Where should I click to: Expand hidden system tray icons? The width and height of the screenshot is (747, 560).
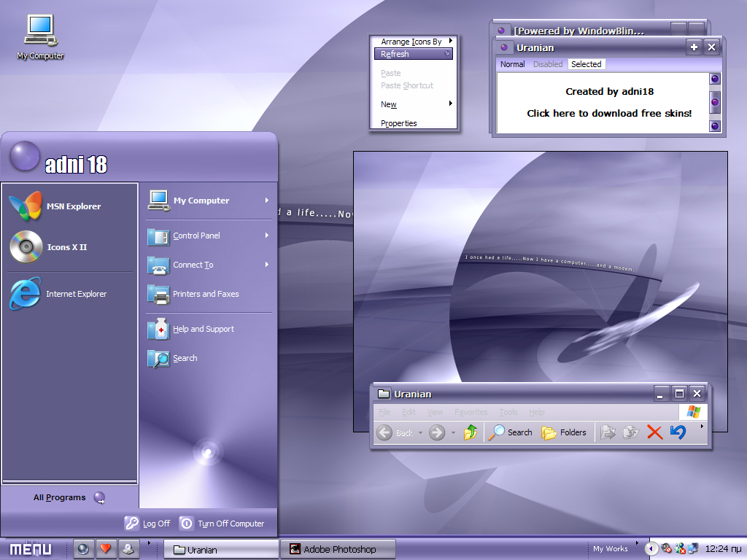[651, 548]
